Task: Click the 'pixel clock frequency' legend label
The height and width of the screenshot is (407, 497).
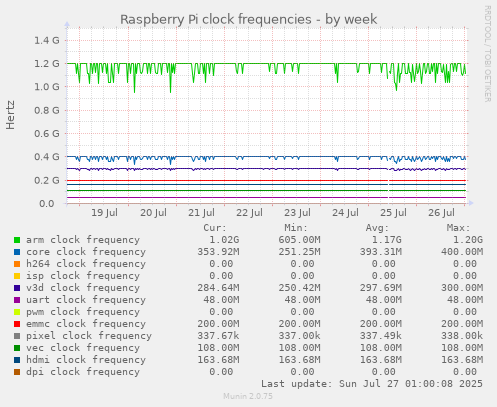Action: point(89,336)
